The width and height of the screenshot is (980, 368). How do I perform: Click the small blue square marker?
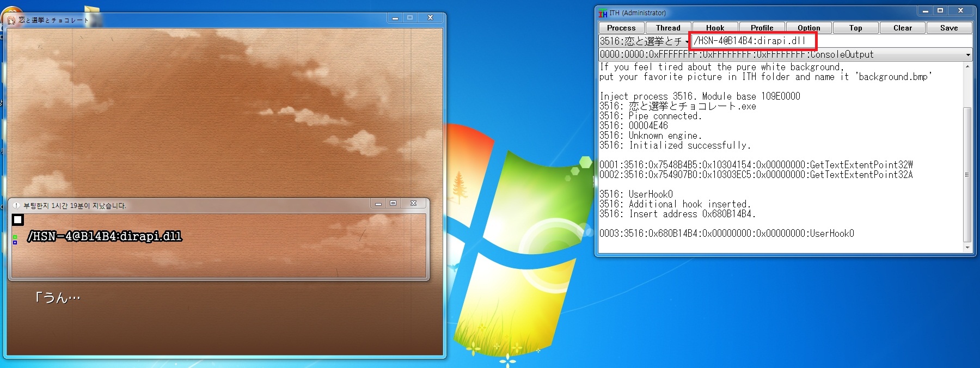coord(15,242)
